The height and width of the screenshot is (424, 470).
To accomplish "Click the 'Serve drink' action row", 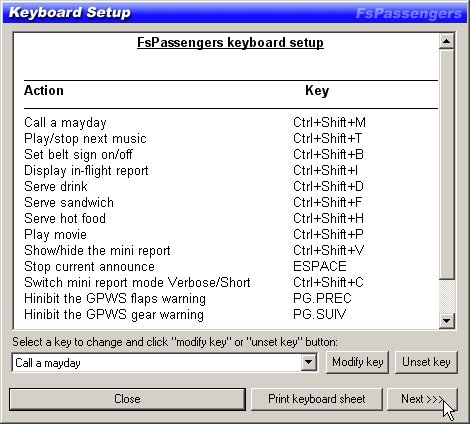I will (x=56, y=186).
